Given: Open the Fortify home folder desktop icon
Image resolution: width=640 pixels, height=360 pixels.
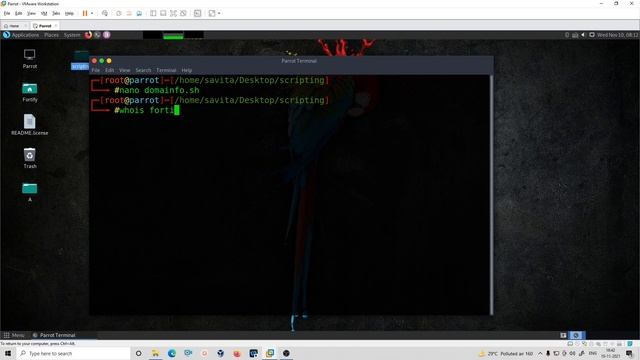Looking at the screenshot, I should coord(30,92).
